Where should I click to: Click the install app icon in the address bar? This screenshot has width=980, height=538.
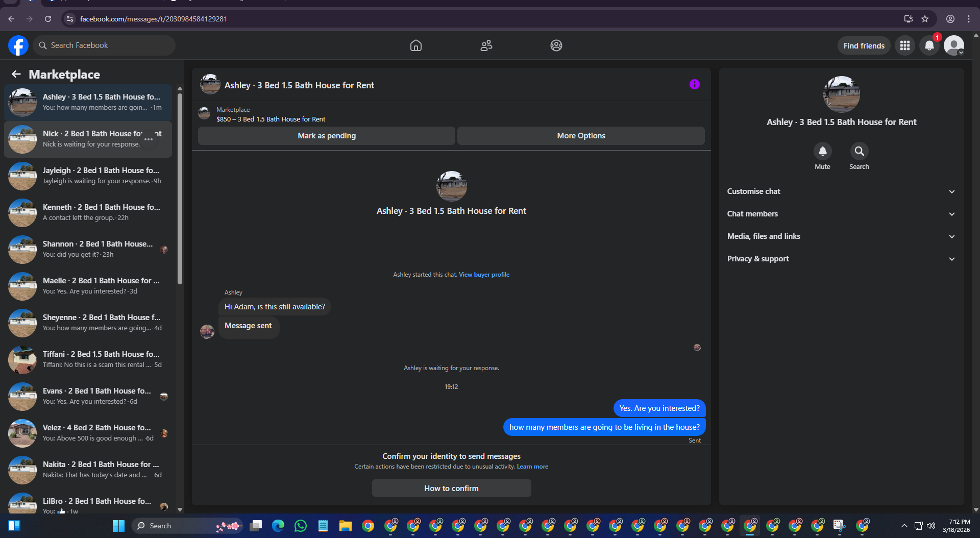tap(908, 19)
